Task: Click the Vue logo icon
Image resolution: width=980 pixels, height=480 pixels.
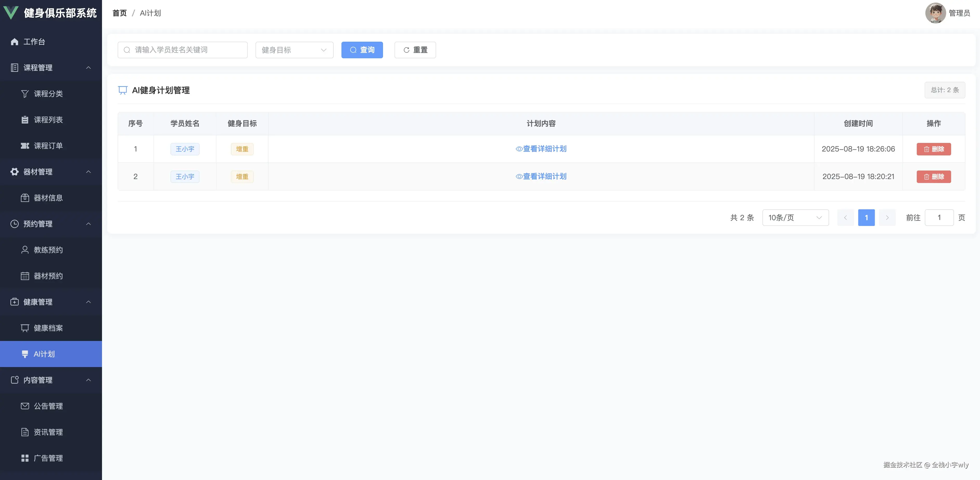Action: 11,12
